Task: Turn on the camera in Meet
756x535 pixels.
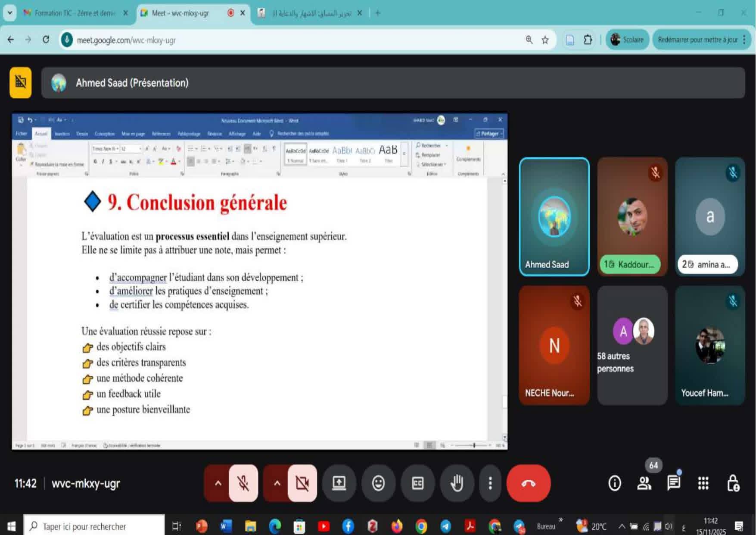Action: pos(302,483)
